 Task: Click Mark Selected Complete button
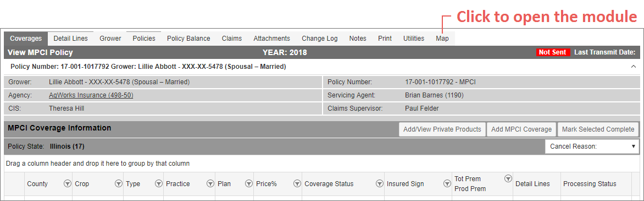pos(598,129)
